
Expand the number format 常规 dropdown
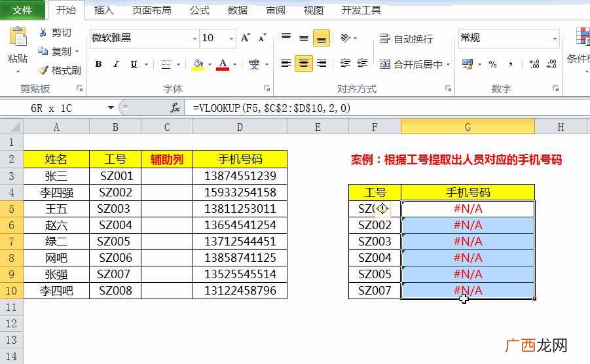555,39
